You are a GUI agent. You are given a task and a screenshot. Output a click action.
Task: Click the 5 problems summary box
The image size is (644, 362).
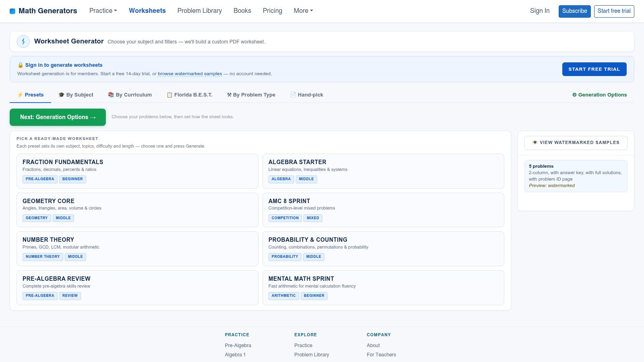576,176
